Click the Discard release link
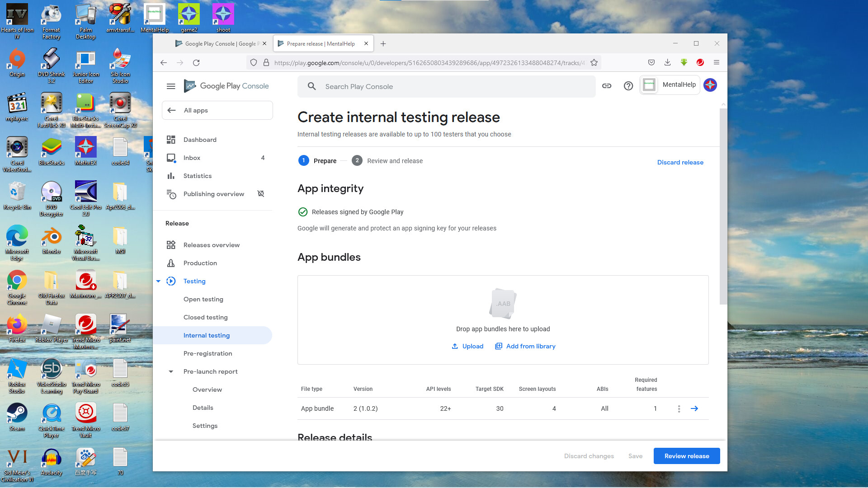 click(x=680, y=162)
